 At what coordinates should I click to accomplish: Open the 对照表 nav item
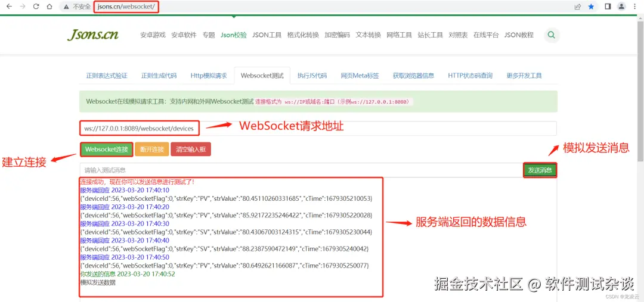[x=459, y=35]
